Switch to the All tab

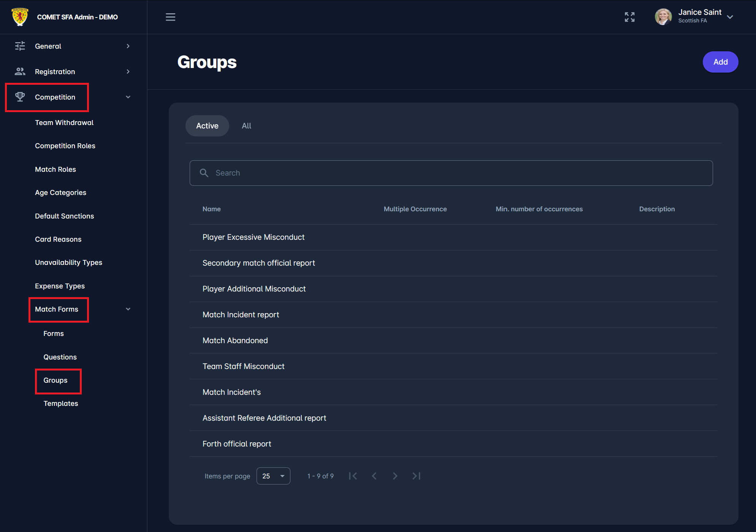[x=246, y=126]
